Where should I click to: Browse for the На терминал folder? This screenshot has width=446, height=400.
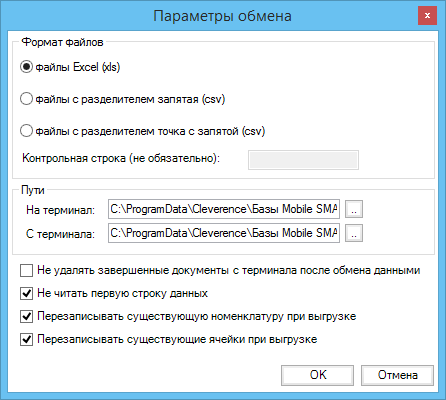pos(354,209)
